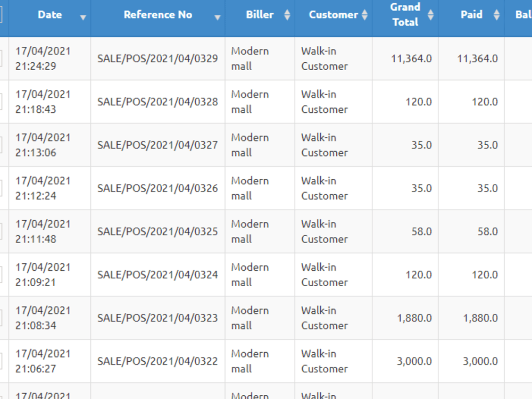Click date 17/04/2021 21:08:34
The image size is (532, 399).
pyautogui.click(x=43, y=318)
